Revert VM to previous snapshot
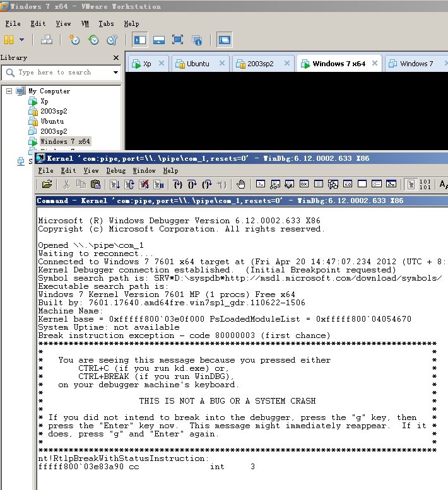The height and width of the screenshot is (490, 448). coord(93,40)
